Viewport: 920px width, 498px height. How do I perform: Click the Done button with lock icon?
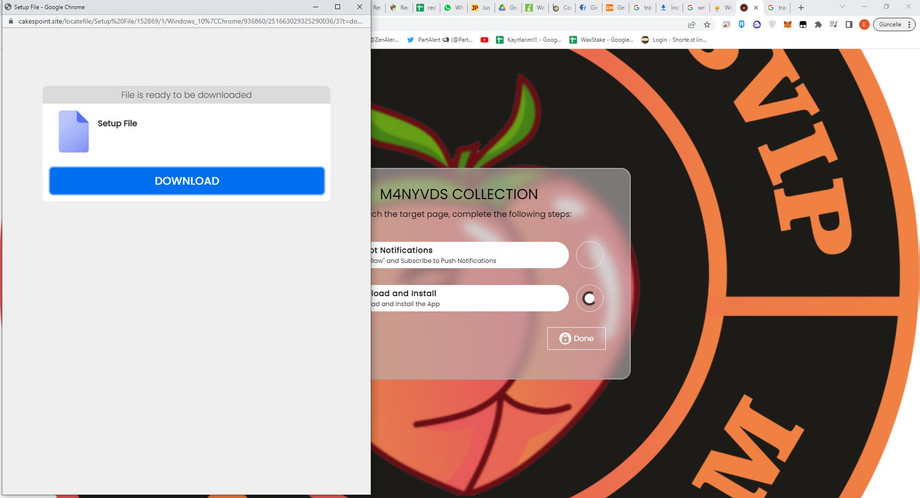(576, 338)
